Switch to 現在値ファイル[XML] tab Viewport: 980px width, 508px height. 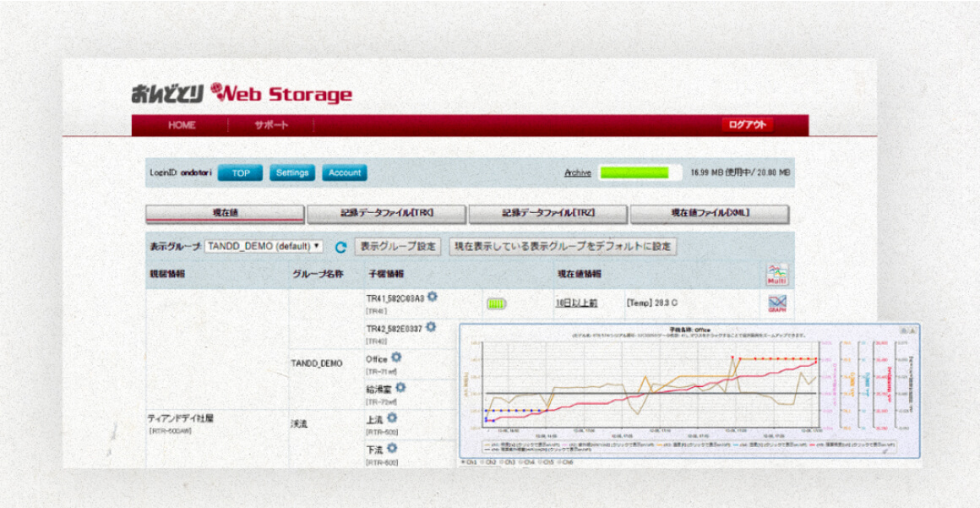pyautogui.click(x=710, y=213)
